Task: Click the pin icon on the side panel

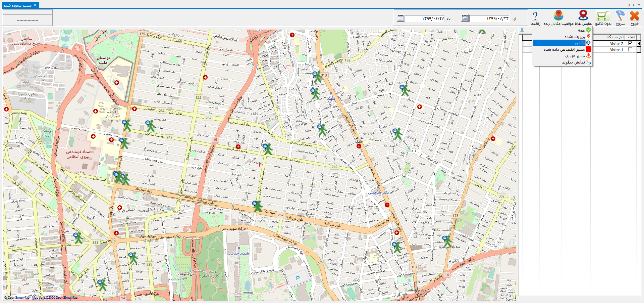Action: click(522, 31)
